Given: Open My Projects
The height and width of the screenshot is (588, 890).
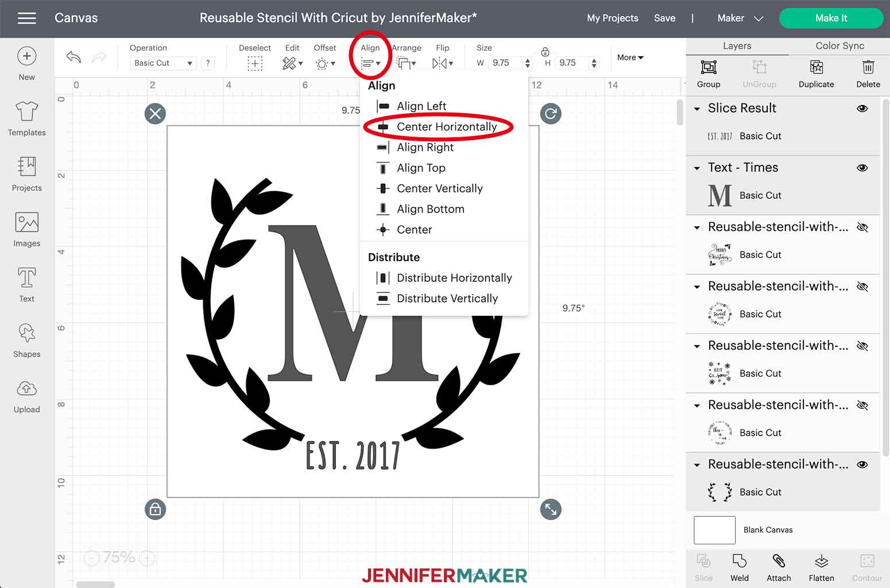Looking at the screenshot, I should pos(612,18).
